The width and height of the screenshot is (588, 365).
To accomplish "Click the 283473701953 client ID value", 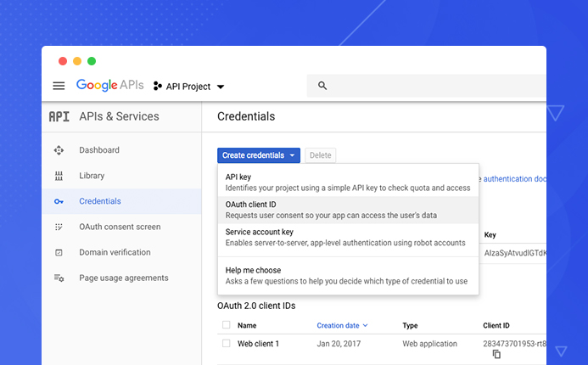I will (514, 344).
